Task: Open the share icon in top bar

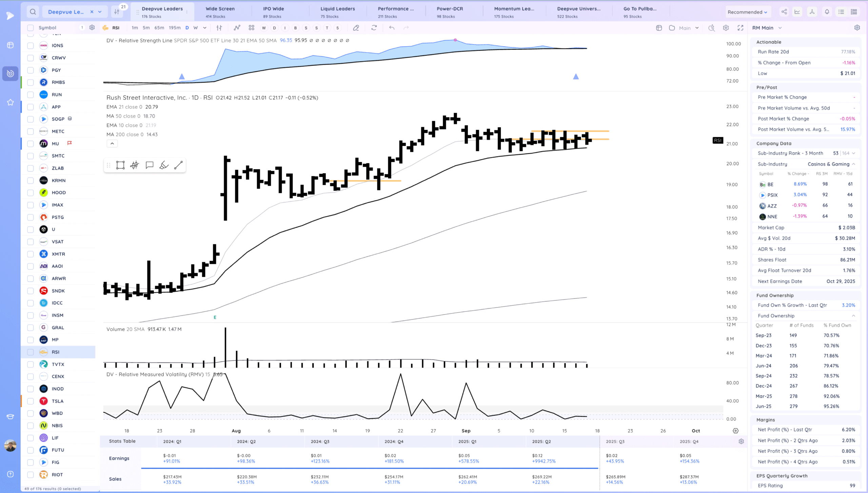Action: coord(784,12)
